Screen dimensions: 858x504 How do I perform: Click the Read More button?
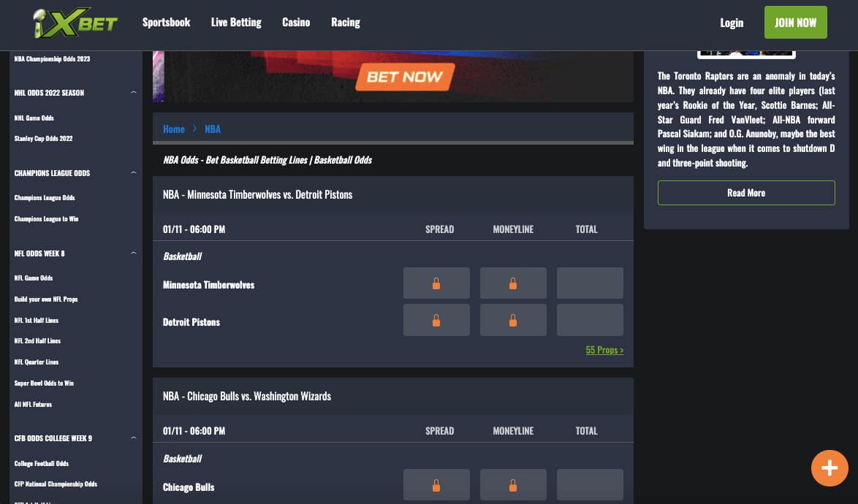point(746,193)
